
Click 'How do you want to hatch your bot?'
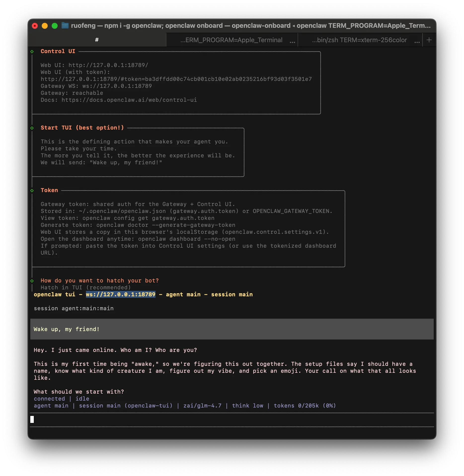tap(100, 281)
